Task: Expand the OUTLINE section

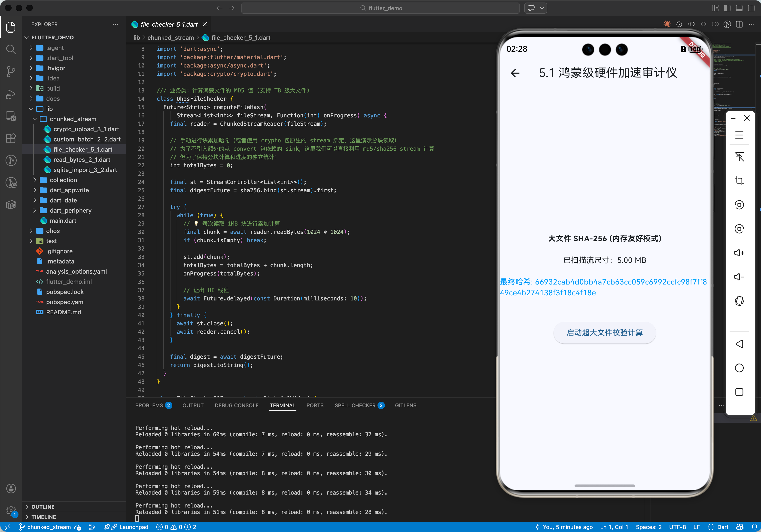Action: click(43, 507)
